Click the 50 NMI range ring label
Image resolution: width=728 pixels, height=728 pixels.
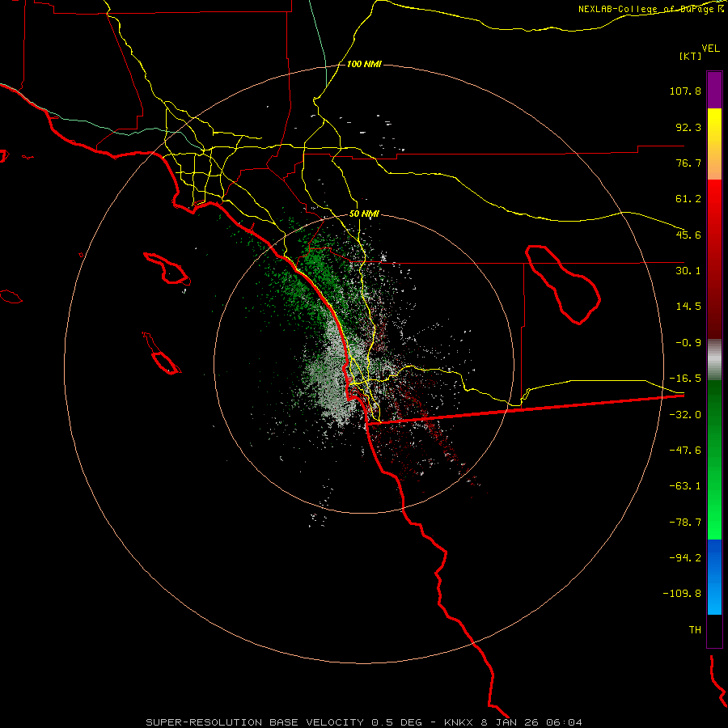tap(364, 214)
